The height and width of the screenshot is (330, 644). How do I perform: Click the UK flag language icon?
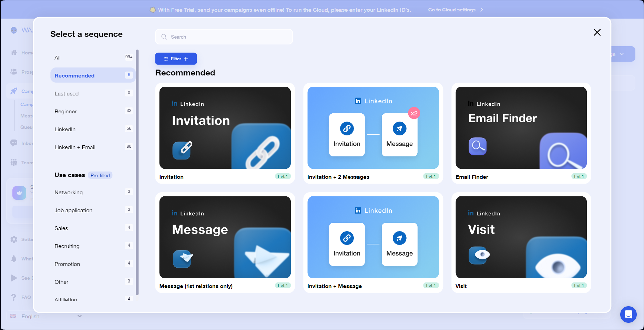click(13, 316)
